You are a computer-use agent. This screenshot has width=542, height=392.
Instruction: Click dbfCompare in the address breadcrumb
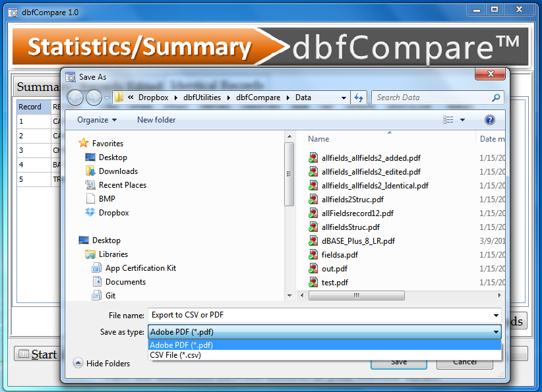tap(258, 98)
